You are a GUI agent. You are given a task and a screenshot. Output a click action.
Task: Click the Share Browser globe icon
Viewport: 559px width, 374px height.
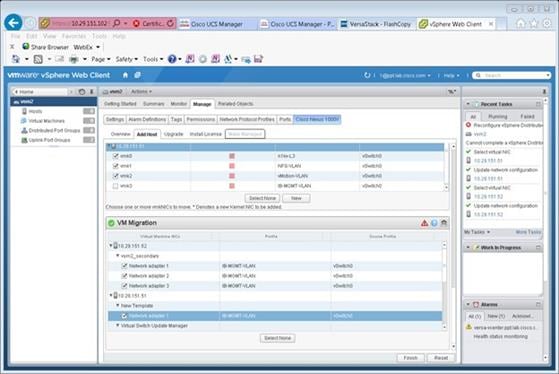click(x=26, y=46)
